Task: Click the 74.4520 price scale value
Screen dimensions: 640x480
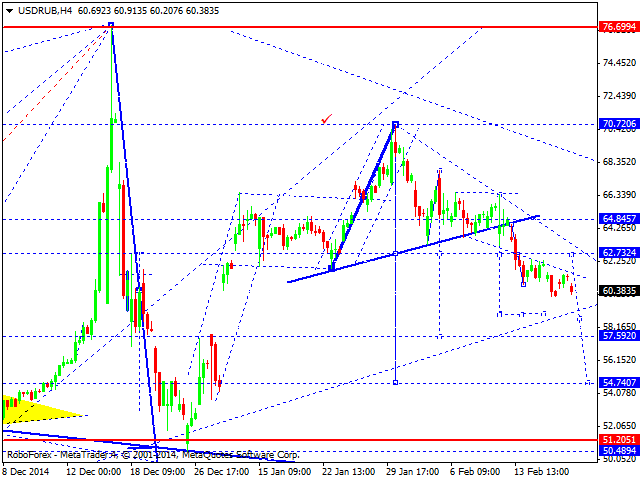Action: pos(619,63)
